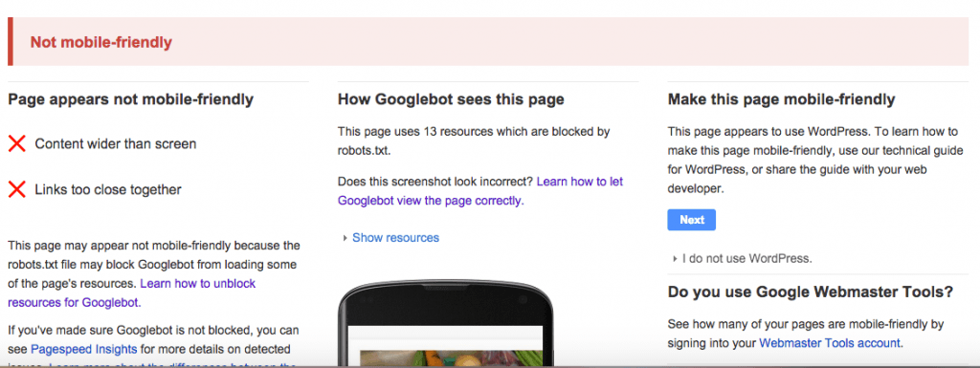Click the blocked by robots.txt paragraph
The height and width of the screenshot is (368, 980).
click(x=474, y=141)
